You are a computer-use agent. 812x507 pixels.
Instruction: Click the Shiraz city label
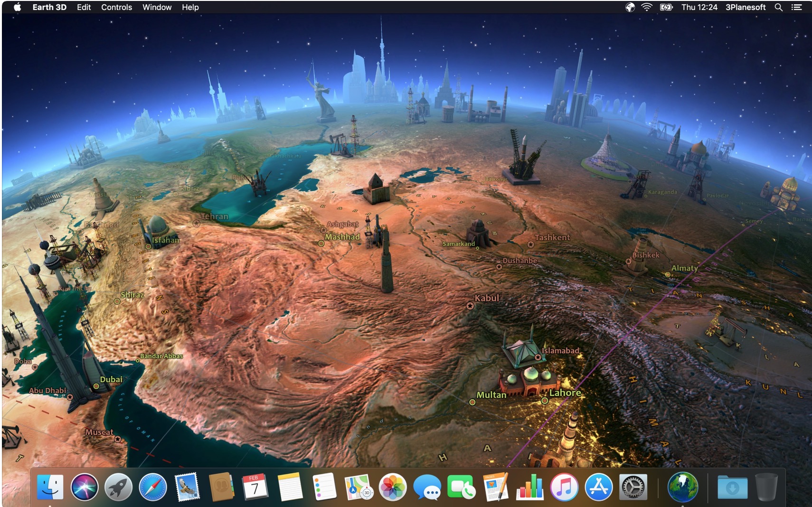point(132,295)
